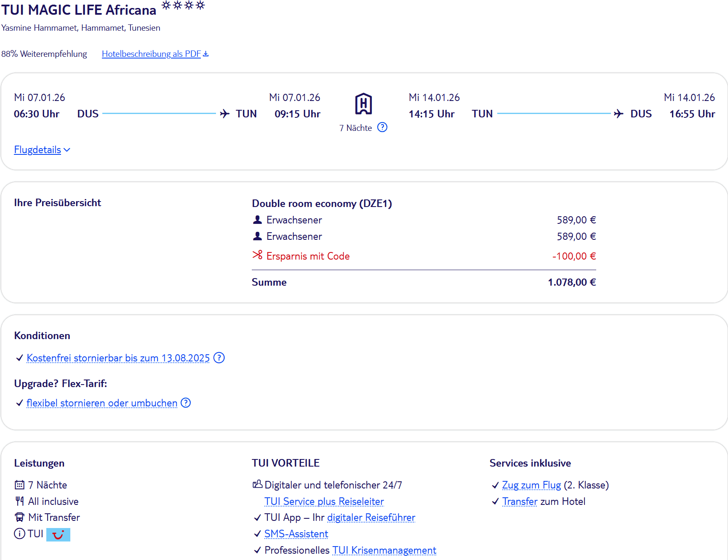
Task: Click the download icon after Hotelbeschreibung PDF
Action: (x=206, y=54)
